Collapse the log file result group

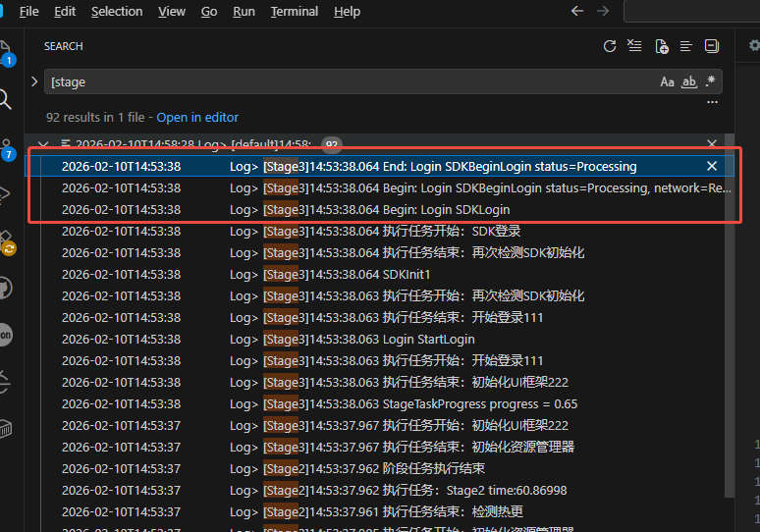pyautogui.click(x=43, y=144)
